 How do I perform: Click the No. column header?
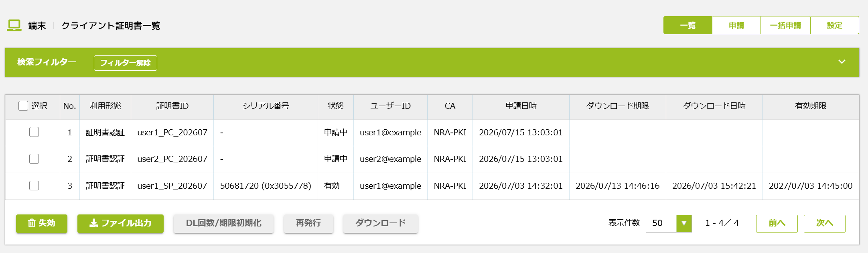pyautogui.click(x=69, y=106)
